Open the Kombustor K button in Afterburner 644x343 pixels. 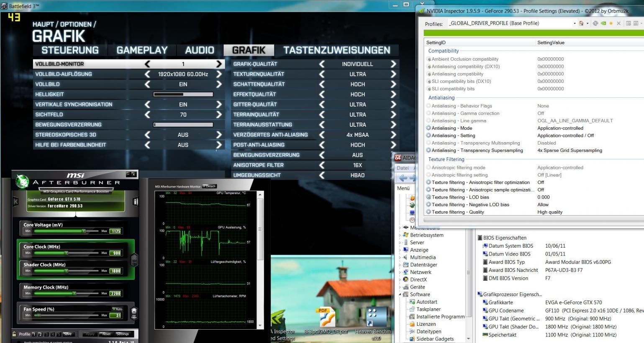(x=16, y=202)
